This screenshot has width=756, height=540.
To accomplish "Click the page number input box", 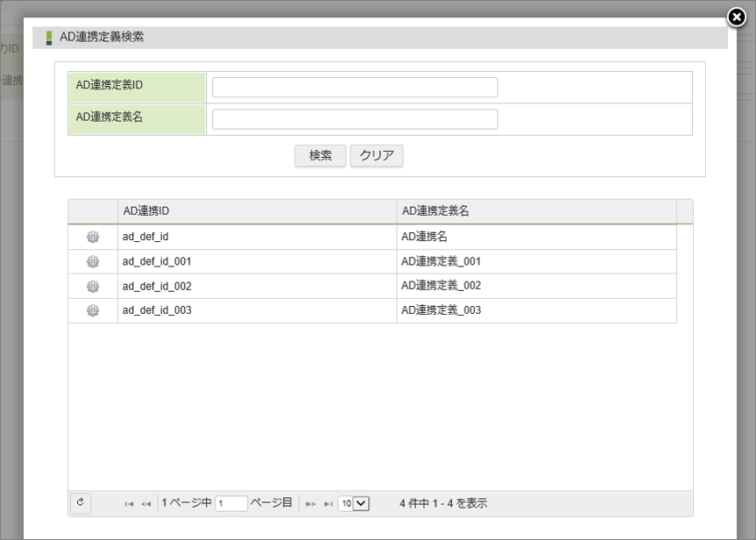I will tap(231, 503).
